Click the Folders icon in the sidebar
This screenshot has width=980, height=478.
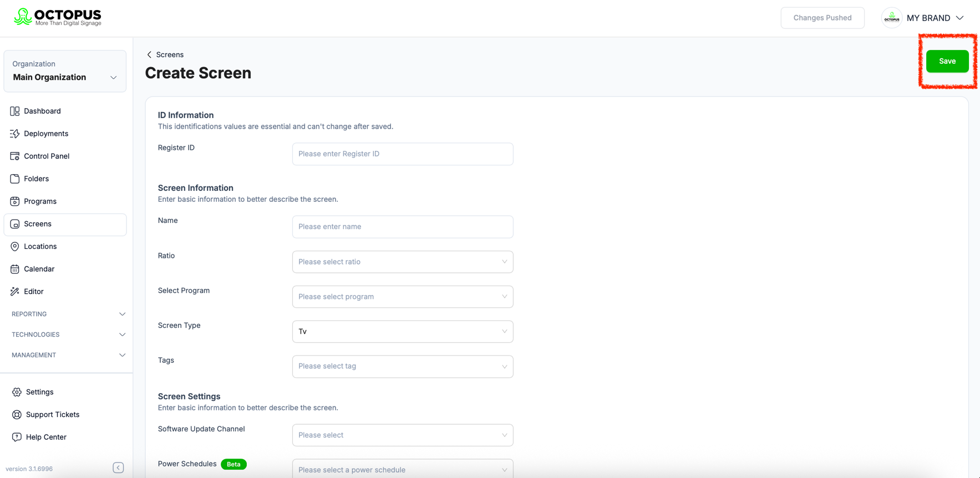[x=15, y=179]
